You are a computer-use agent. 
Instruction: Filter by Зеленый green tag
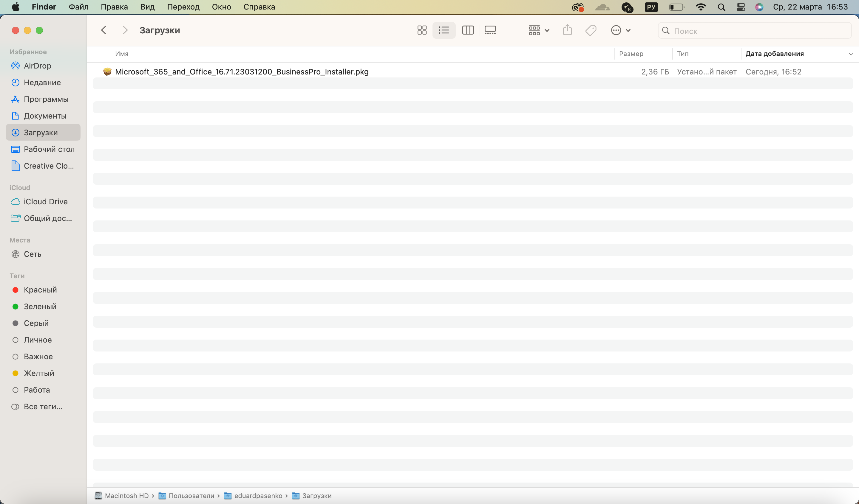pyautogui.click(x=40, y=307)
